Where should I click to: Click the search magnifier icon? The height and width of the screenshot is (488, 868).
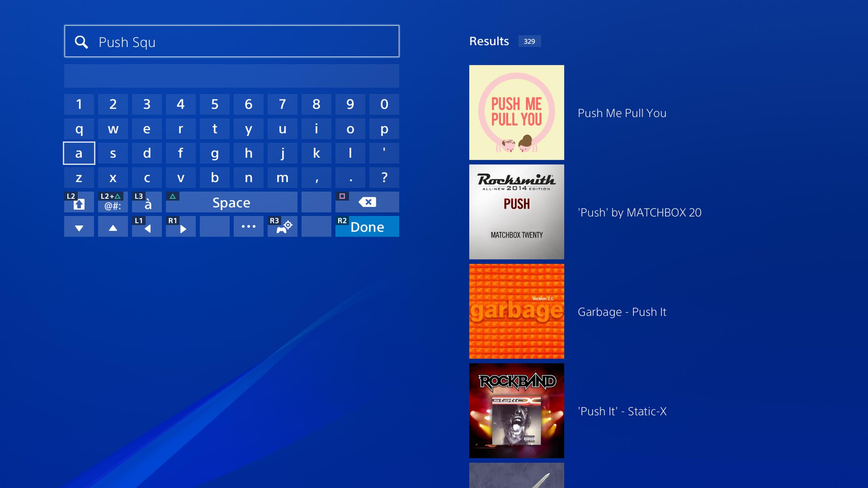[x=81, y=42]
